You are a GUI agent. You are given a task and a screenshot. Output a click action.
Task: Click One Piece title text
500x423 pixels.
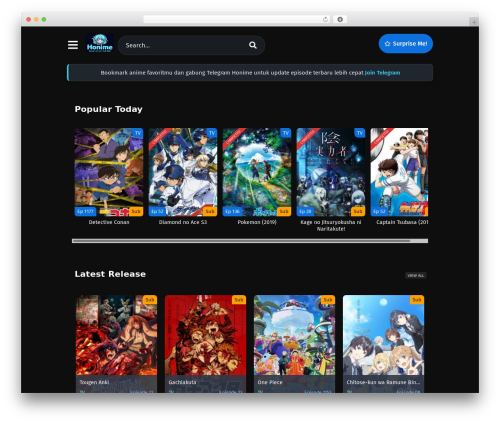click(x=270, y=382)
